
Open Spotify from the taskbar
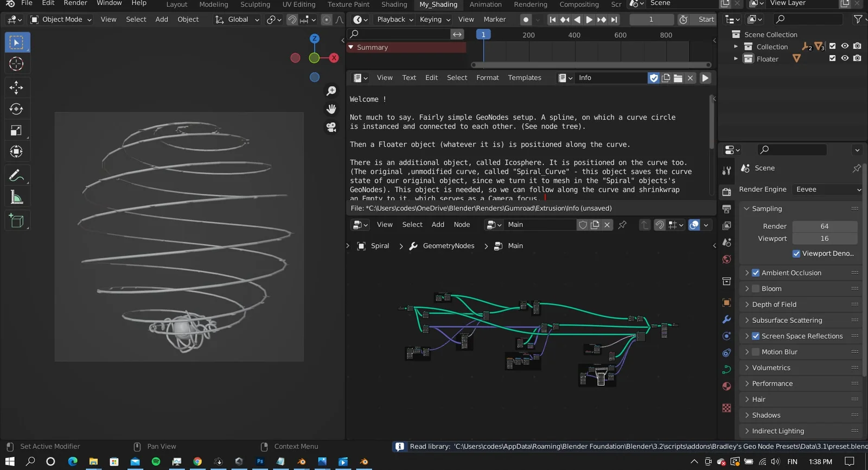pos(156,461)
